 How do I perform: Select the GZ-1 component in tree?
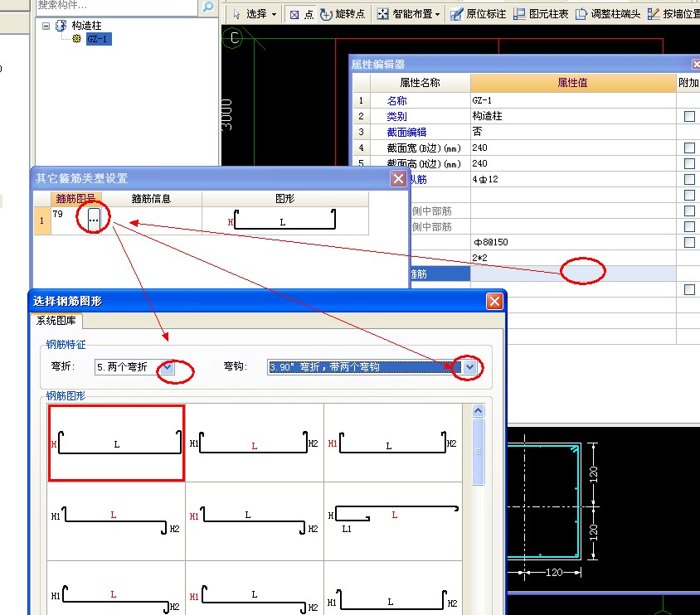pyautogui.click(x=98, y=39)
